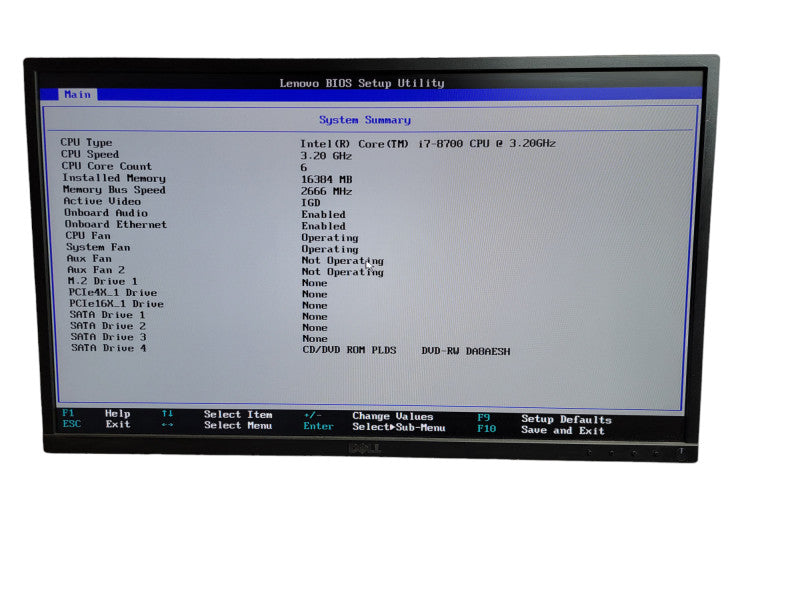The image size is (800, 600).
Task: Select the Onboard Audio label
Action: tap(106, 213)
